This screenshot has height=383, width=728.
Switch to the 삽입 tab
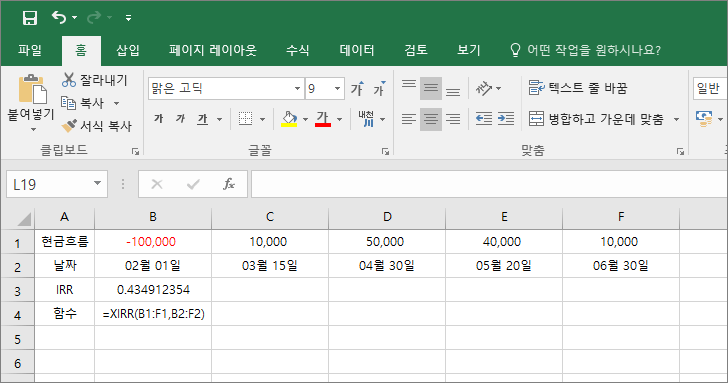128,50
